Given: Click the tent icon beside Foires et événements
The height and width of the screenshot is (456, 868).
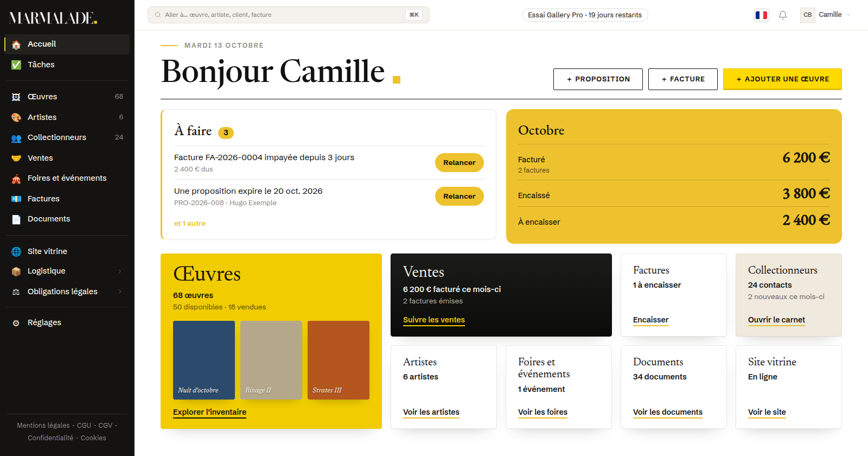Looking at the screenshot, I should [x=16, y=179].
